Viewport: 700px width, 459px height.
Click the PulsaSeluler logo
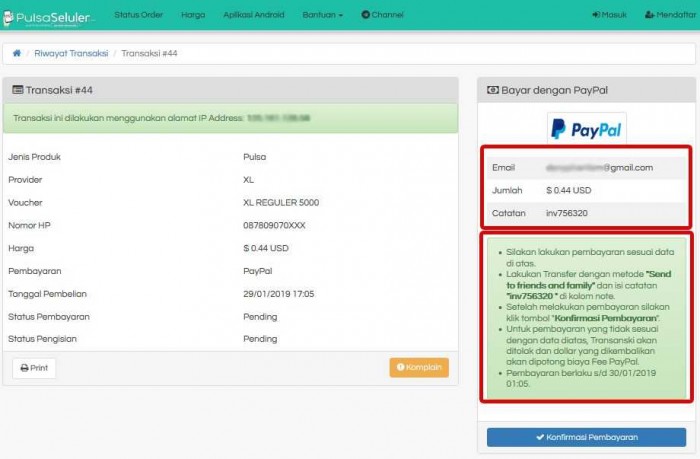[48, 18]
